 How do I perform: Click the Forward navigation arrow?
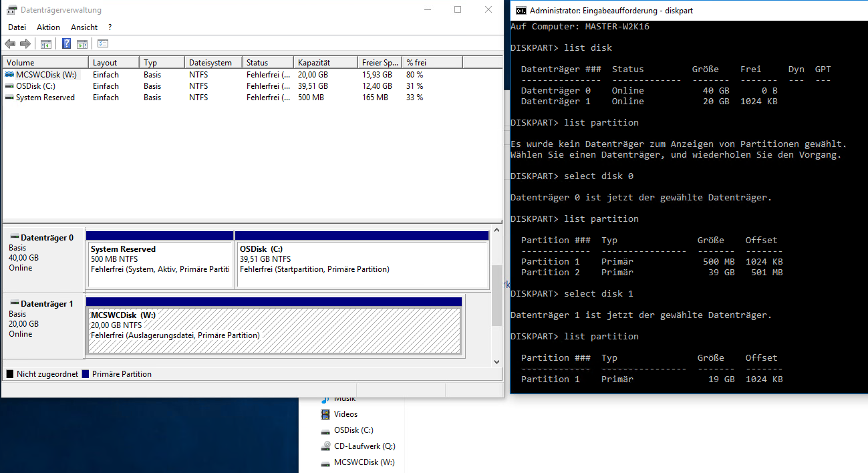pos(25,43)
